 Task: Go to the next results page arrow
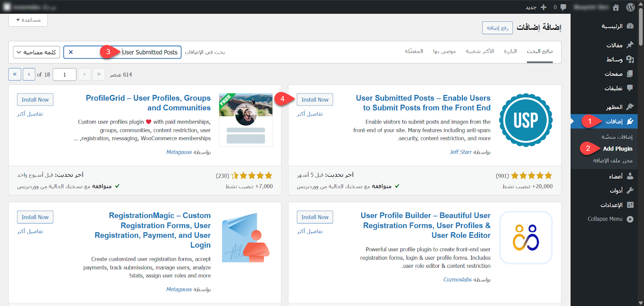29,74
